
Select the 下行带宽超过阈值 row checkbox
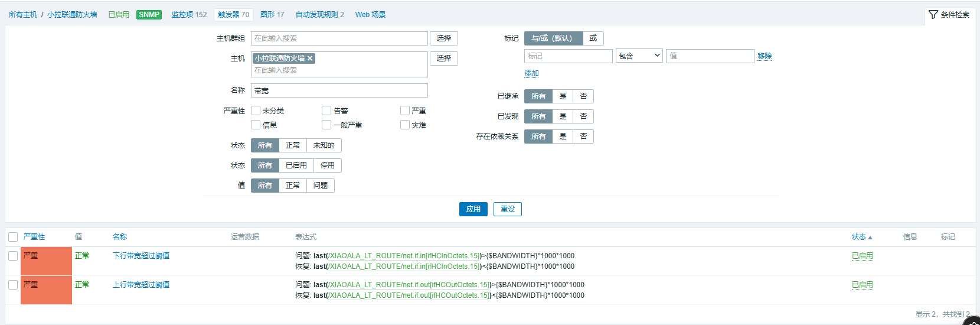(x=13, y=256)
